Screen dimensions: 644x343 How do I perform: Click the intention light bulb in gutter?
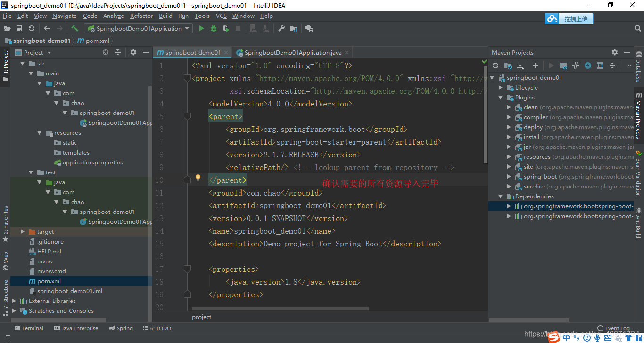[198, 178]
